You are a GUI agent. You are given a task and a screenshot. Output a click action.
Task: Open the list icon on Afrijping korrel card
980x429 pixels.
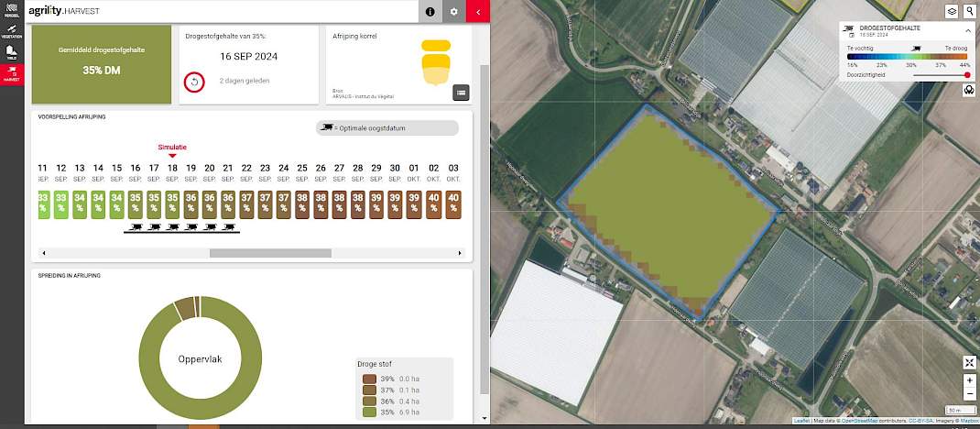[462, 93]
